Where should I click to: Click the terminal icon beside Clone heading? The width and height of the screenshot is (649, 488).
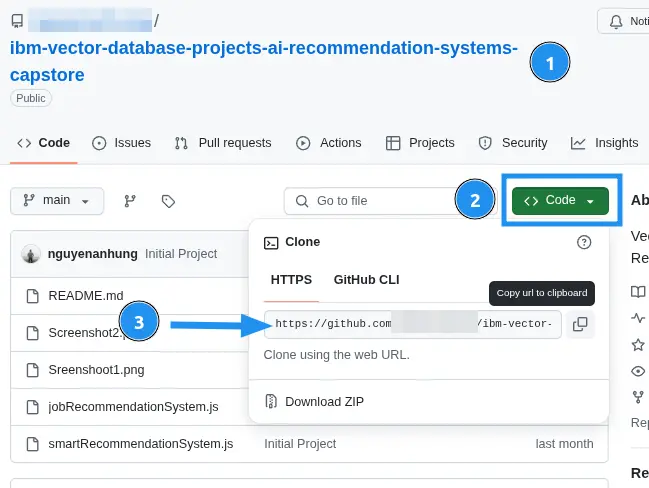[x=271, y=243]
